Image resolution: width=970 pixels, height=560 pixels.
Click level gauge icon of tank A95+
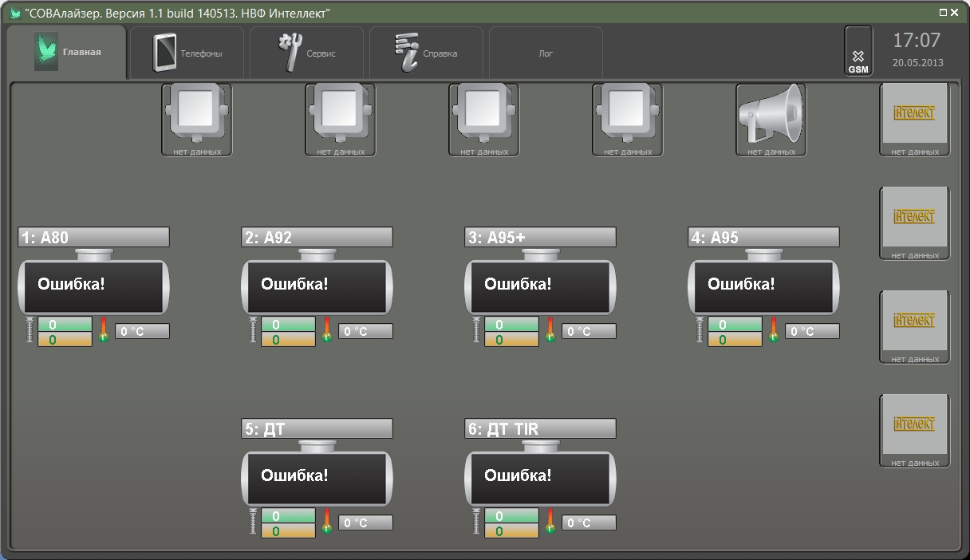(x=477, y=330)
